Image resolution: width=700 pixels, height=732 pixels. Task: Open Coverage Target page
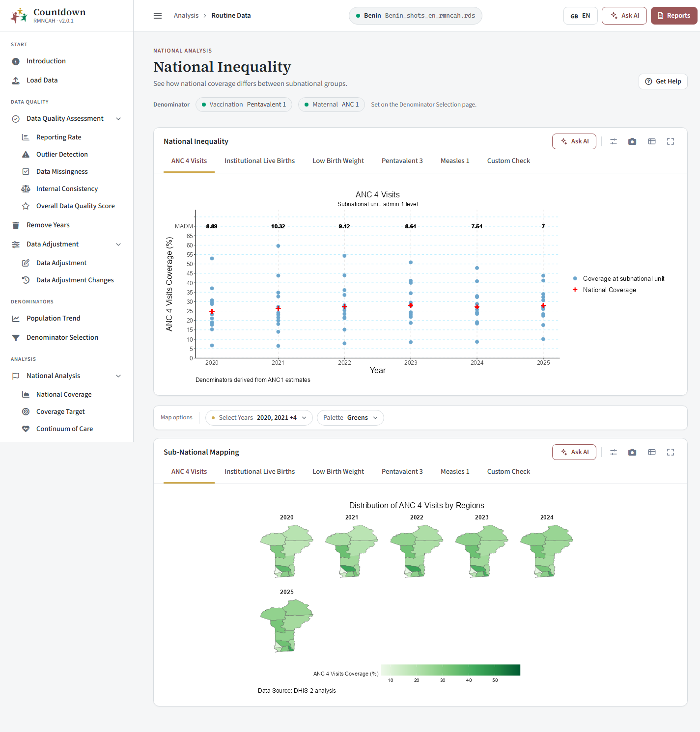60,411
